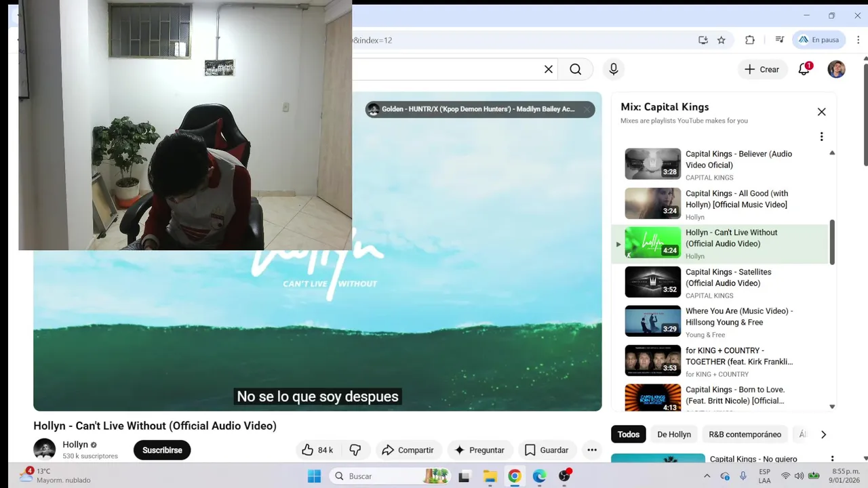
Task: Expand more filter chips with right chevron
Action: pyautogui.click(x=823, y=434)
